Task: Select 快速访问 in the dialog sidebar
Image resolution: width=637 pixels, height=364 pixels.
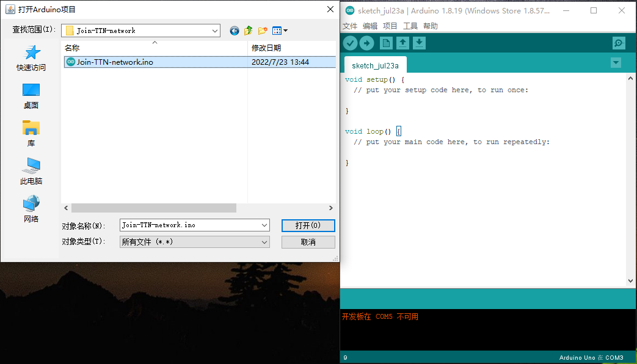Action: pos(31,58)
